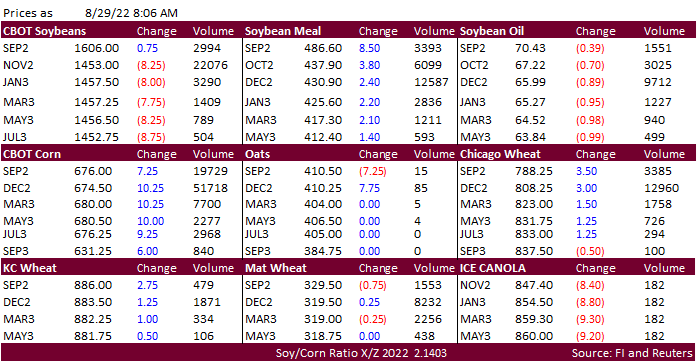
Task: Click Soybean Meal SEP2 change 8.50
Action: click(369, 48)
